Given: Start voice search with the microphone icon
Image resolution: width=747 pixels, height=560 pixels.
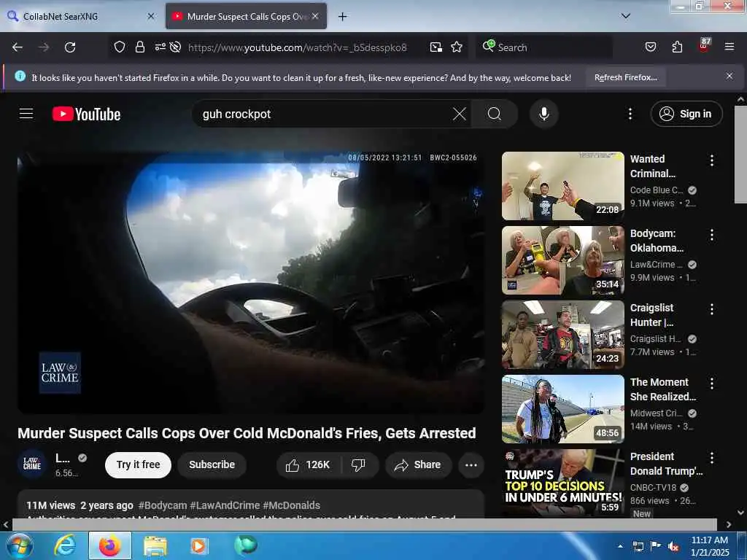Looking at the screenshot, I should (543, 114).
